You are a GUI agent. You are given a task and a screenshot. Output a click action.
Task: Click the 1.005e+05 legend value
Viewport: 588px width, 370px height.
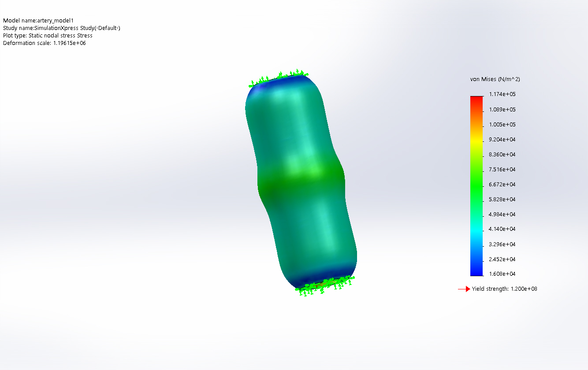click(x=502, y=124)
